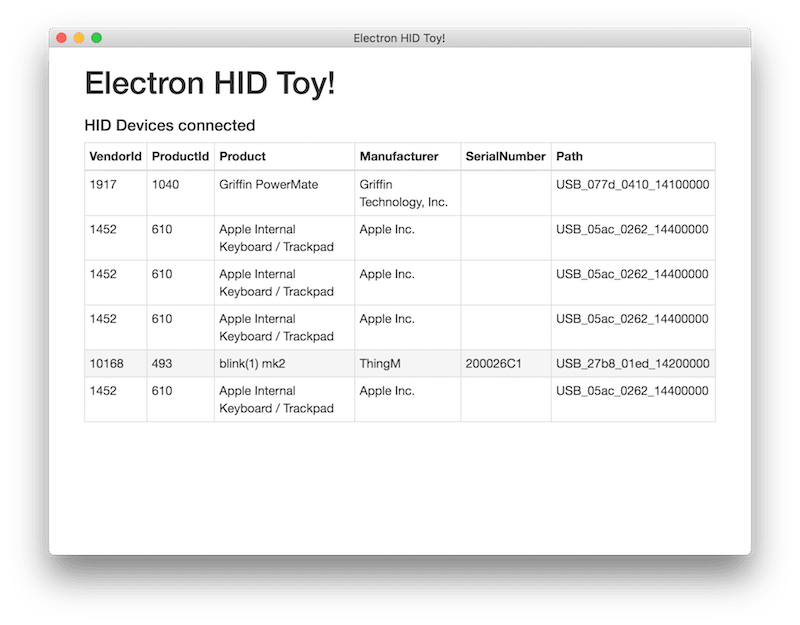
Task: Click the green zoom traffic-light button
Action: point(96,36)
